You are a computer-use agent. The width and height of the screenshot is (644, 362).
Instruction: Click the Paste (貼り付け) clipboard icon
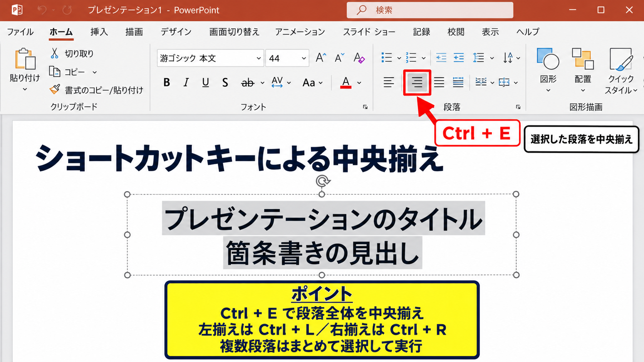pos(25,59)
